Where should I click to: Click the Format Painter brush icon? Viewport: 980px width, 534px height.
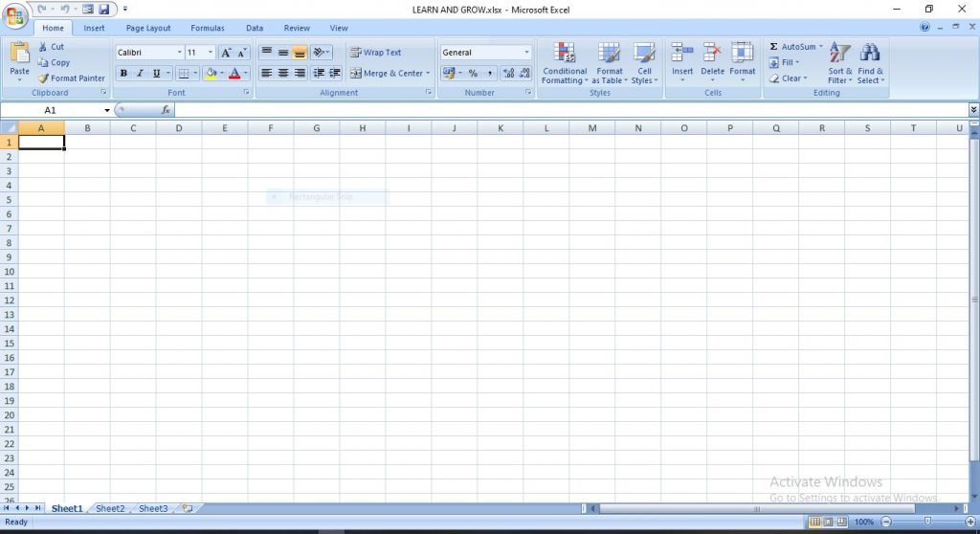click(x=43, y=78)
